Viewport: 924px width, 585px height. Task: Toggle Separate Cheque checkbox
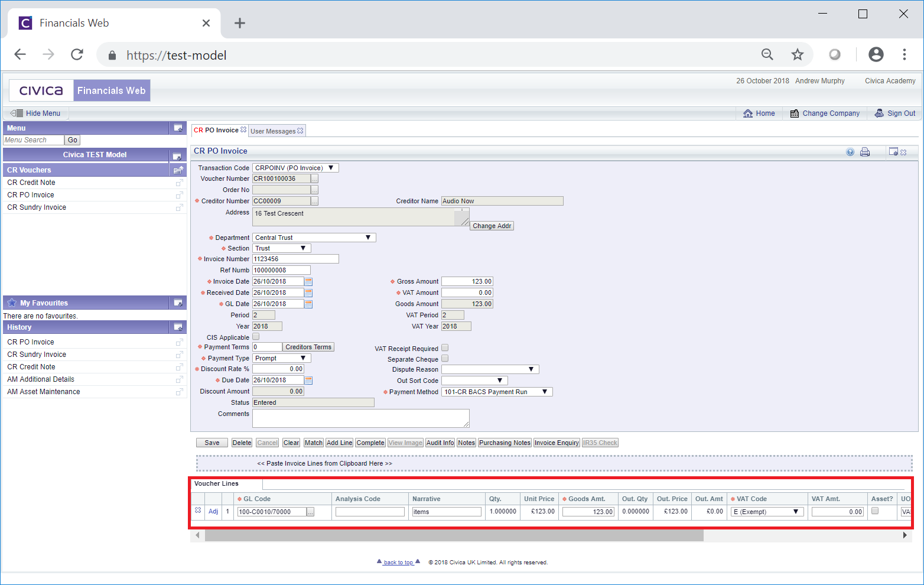click(x=445, y=359)
